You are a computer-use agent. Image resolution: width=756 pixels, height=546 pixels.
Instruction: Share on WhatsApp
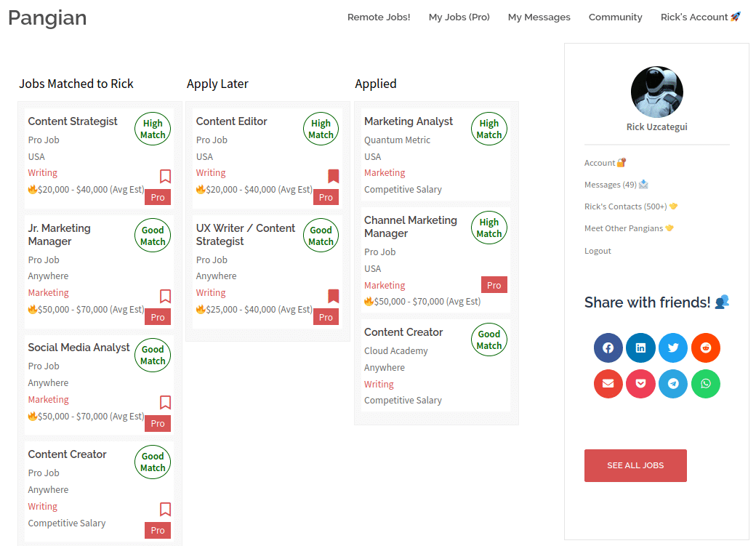click(x=706, y=384)
